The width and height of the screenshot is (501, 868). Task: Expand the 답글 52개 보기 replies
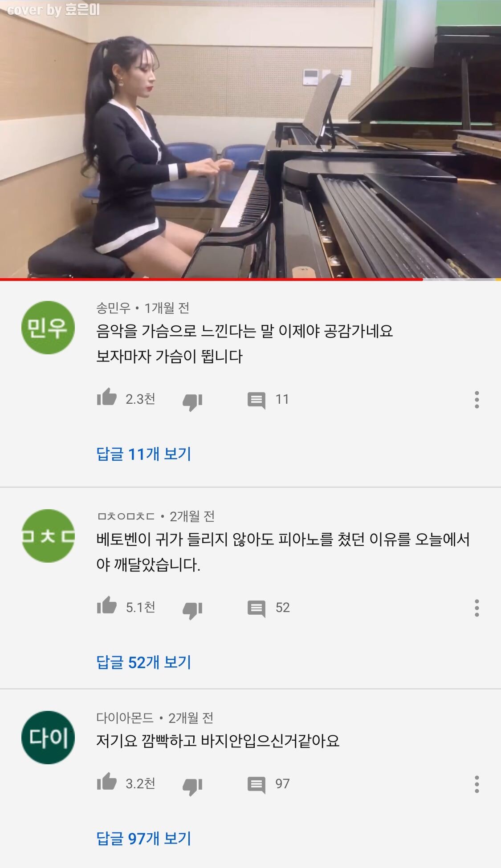coord(144,662)
